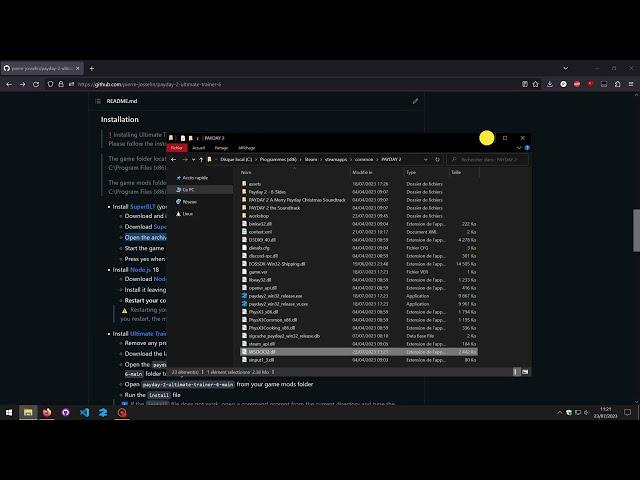640x480 pixels.
Task: Go up one folder level in Explorer
Action: click(201, 160)
